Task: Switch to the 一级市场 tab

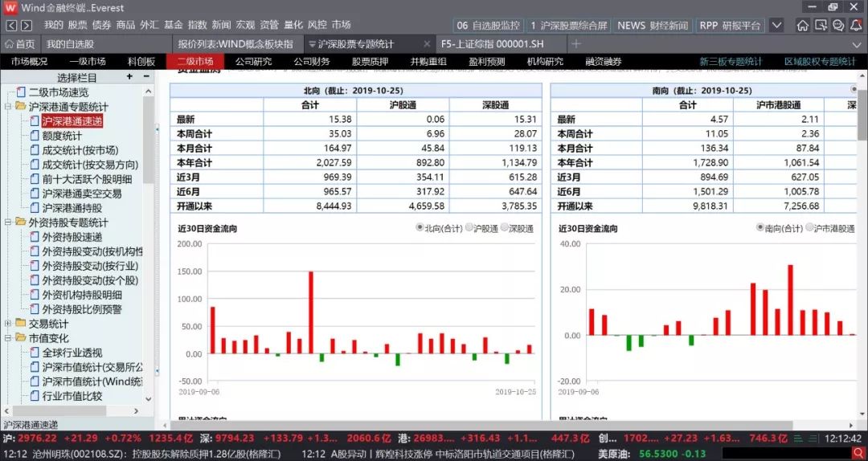Action: pyautogui.click(x=88, y=61)
